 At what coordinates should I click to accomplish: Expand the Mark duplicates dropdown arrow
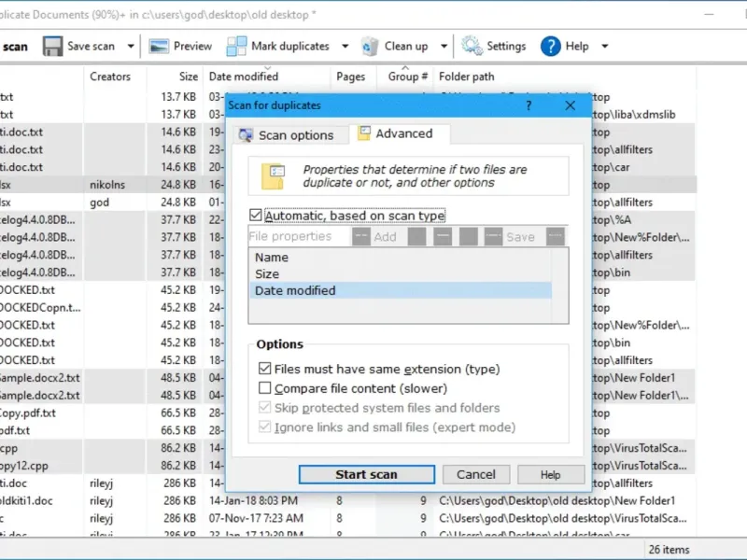click(345, 46)
